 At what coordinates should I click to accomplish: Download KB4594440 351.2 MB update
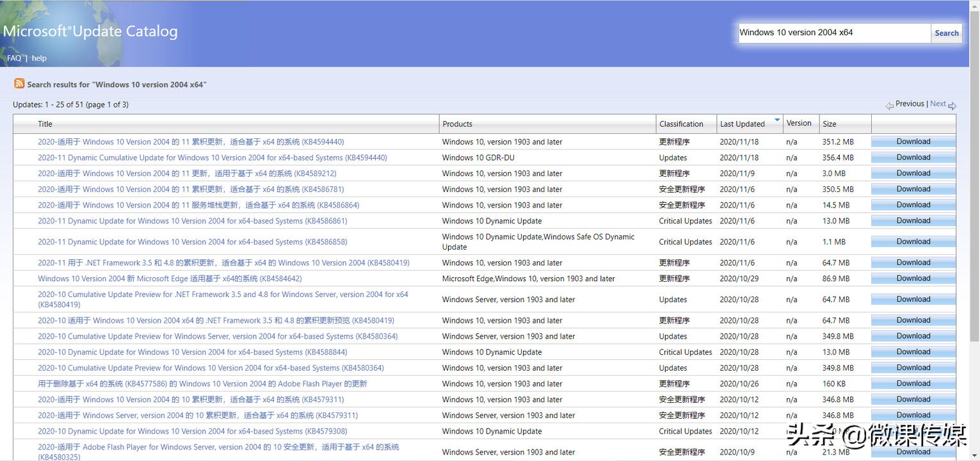pyautogui.click(x=913, y=142)
